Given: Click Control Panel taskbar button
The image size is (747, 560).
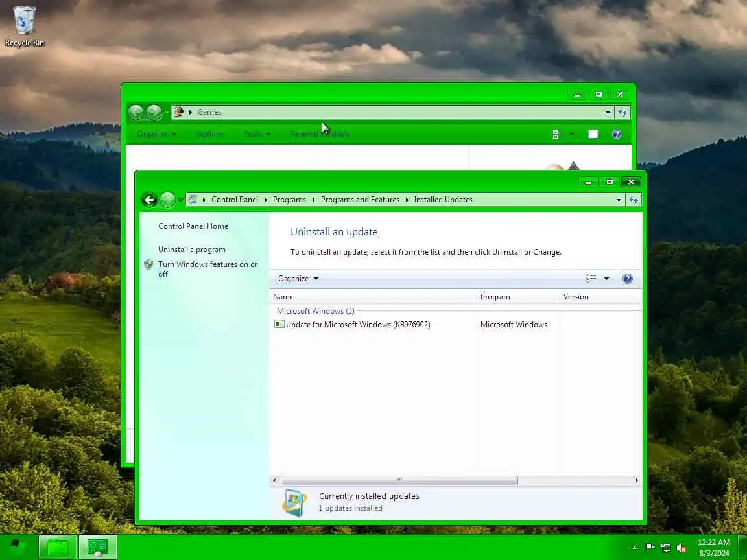Looking at the screenshot, I should (x=98, y=547).
